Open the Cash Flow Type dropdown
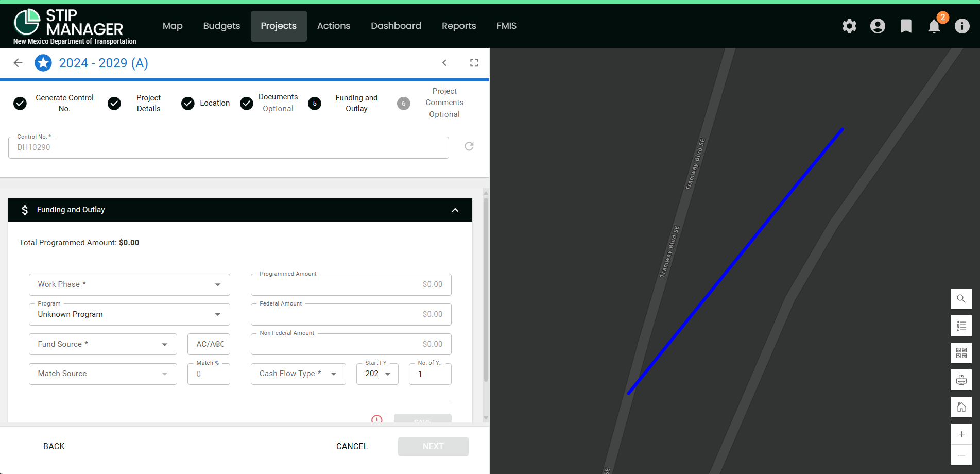 298,374
